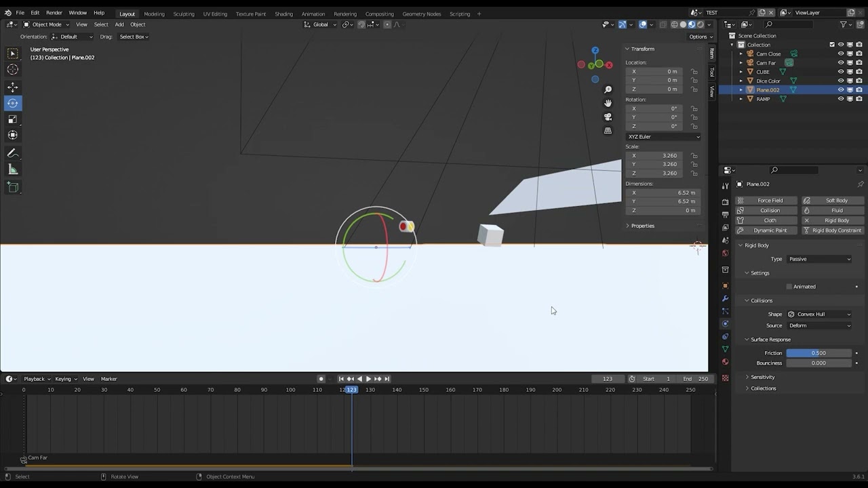Select the Transform tool
This screenshot has height=488, width=868.
(13, 135)
